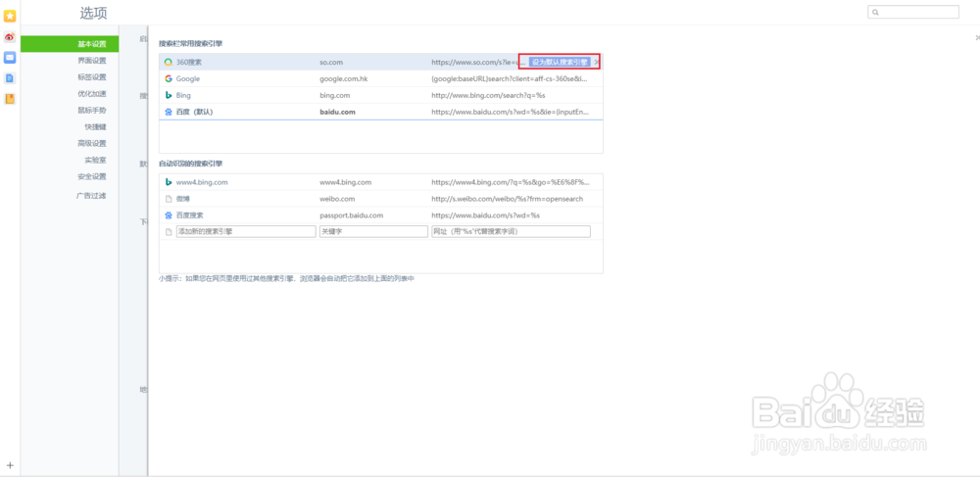
Task: Click the 360搜索 engine logo icon
Action: click(x=169, y=63)
